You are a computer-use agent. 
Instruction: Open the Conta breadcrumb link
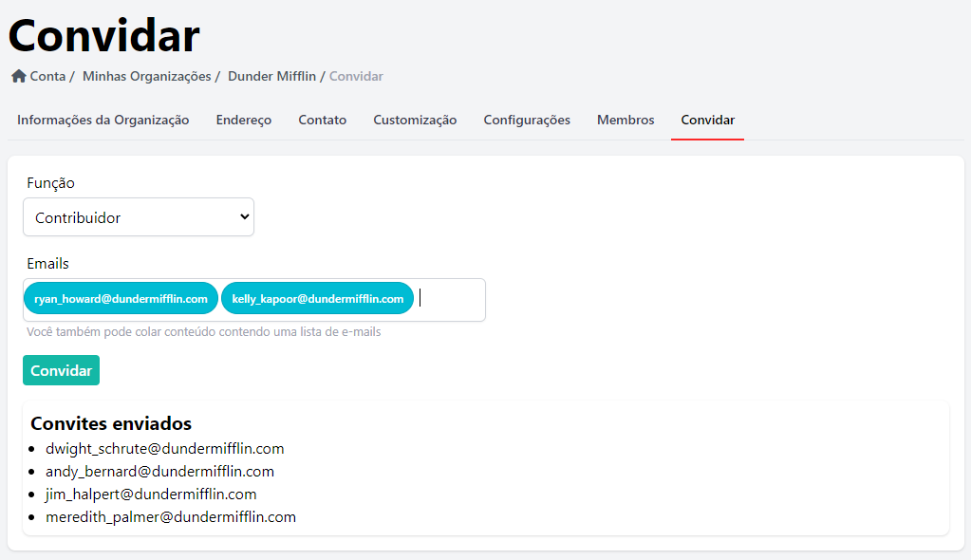[47, 76]
